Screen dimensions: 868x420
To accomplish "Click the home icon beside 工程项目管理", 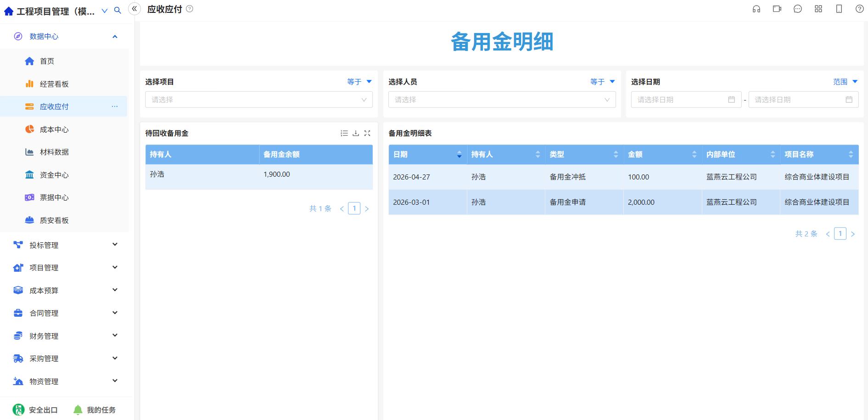I will [8, 11].
